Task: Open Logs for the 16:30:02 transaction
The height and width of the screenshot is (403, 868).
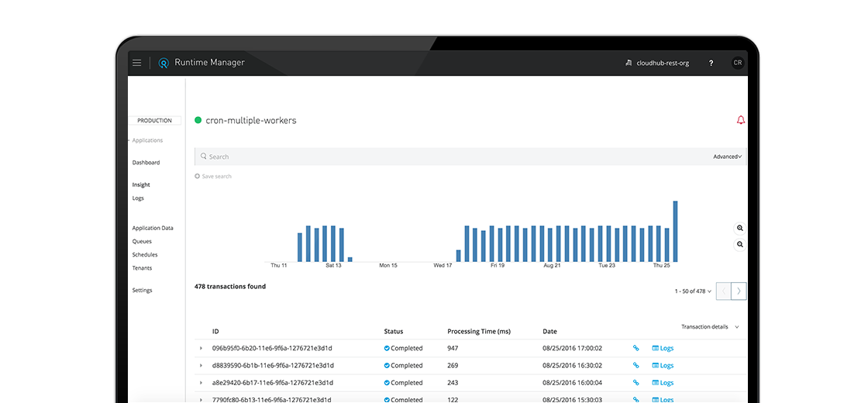Action: (663, 366)
